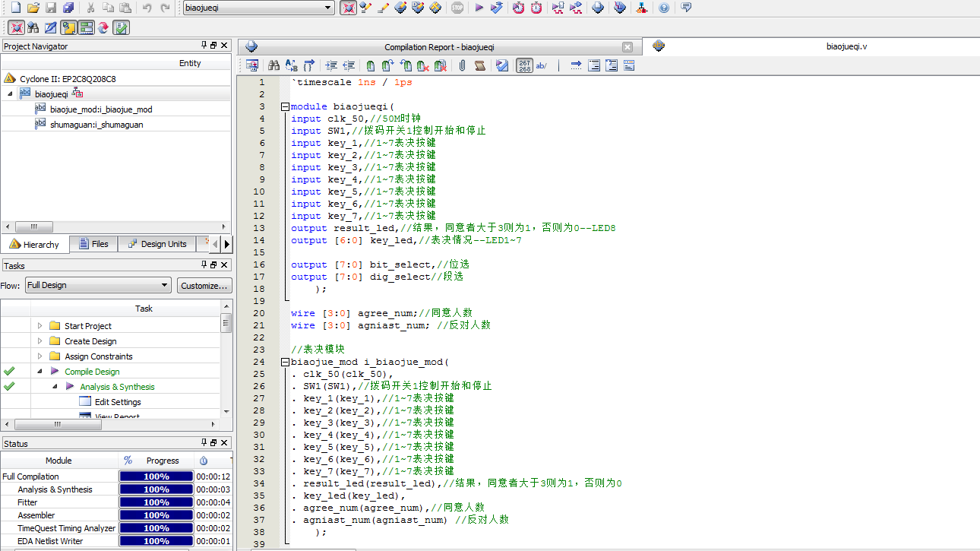Switch to Compilation Report - biaojueqi tab
The height and width of the screenshot is (551, 980).
click(x=439, y=47)
